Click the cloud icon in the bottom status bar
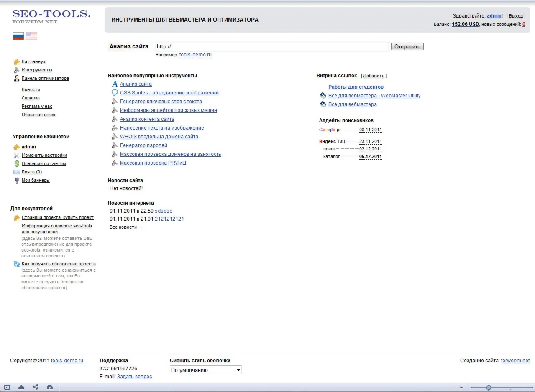This screenshot has width=535, height=392. pos(22,387)
